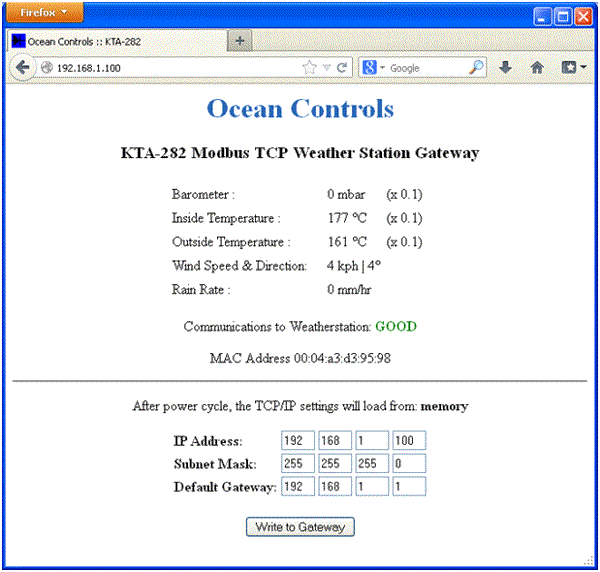Click the MAC Address 00:04:a3:d3:95:98 text
600x572 pixels.
click(300, 359)
